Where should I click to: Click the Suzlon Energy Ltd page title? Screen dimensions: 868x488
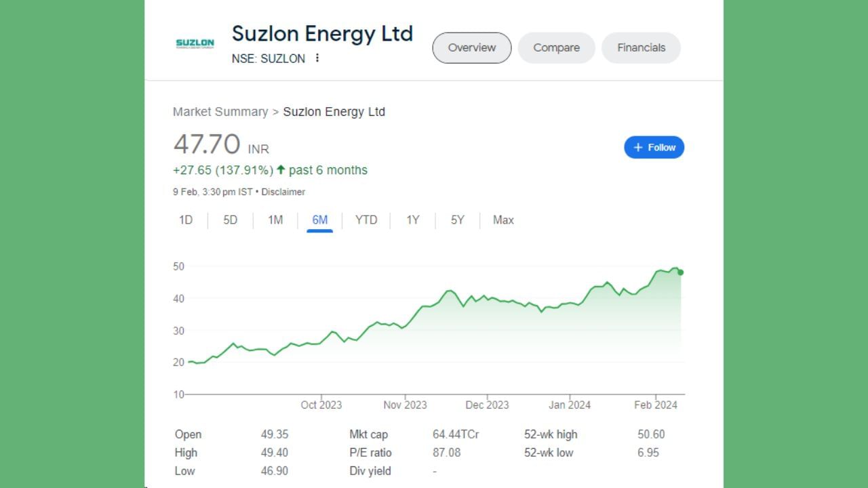point(322,33)
